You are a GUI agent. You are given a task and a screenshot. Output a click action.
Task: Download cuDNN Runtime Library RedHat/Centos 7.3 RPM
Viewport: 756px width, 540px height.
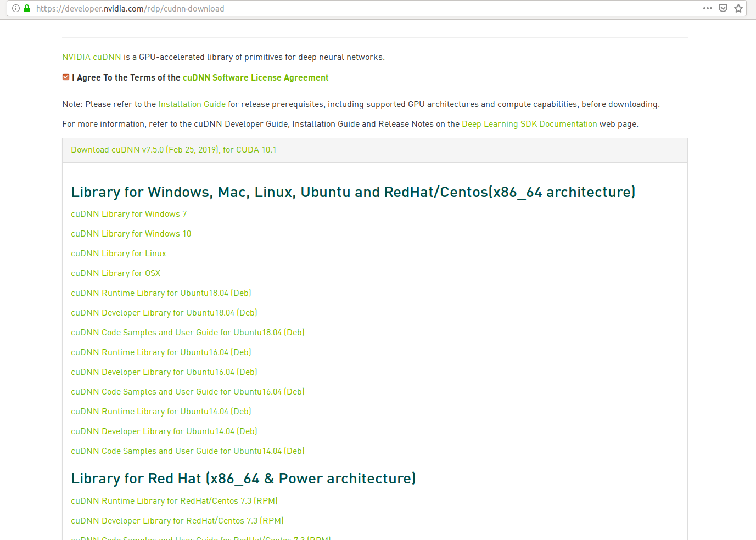coord(174,500)
